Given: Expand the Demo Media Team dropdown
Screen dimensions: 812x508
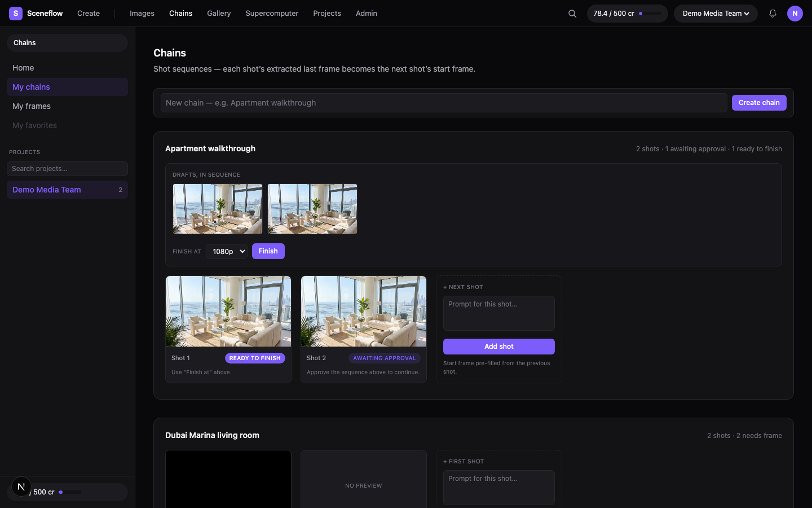Looking at the screenshot, I should pos(716,14).
